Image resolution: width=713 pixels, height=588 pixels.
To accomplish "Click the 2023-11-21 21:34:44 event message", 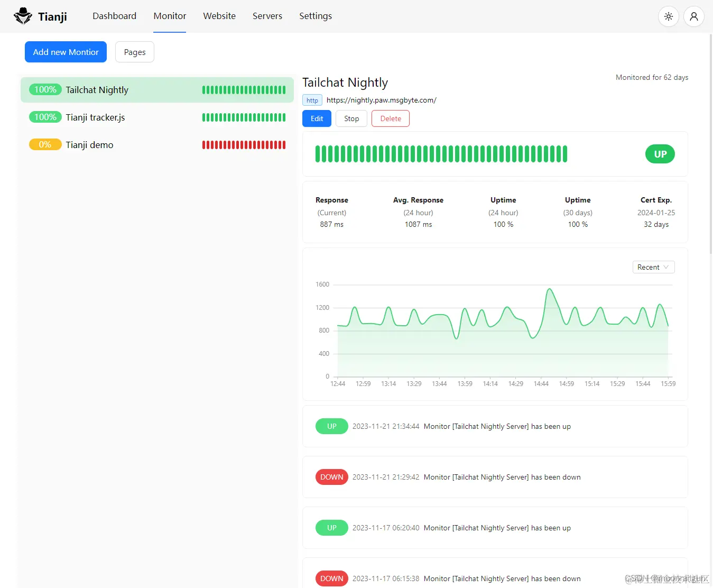I will click(x=497, y=426).
